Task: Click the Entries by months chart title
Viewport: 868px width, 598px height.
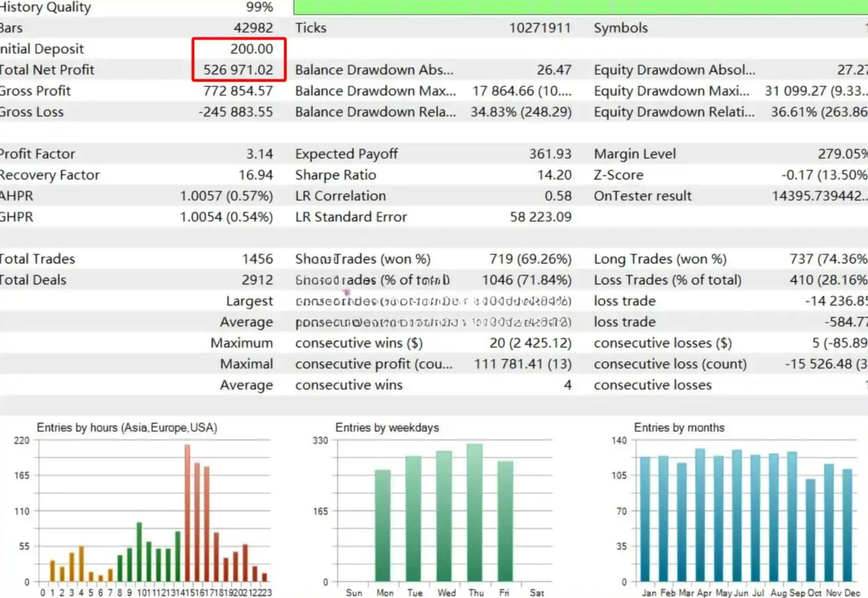Action: click(679, 428)
